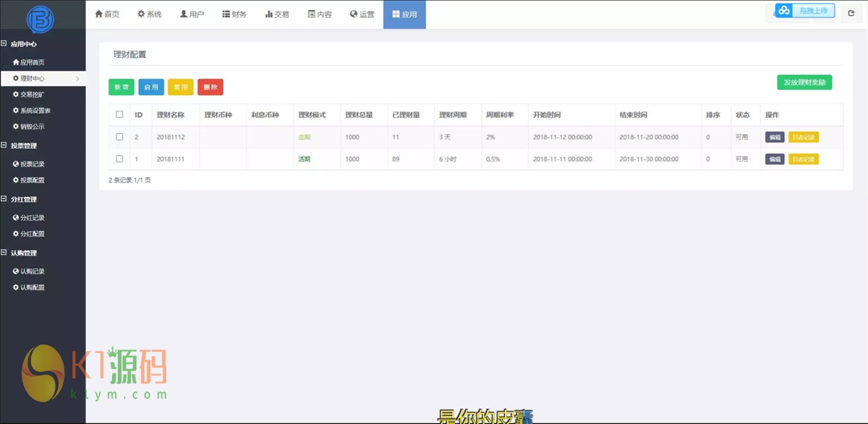Image resolution: width=868 pixels, height=424 pixels.
Task: Click the end time 2018-11-30 00:00:00
Action: 649,159
